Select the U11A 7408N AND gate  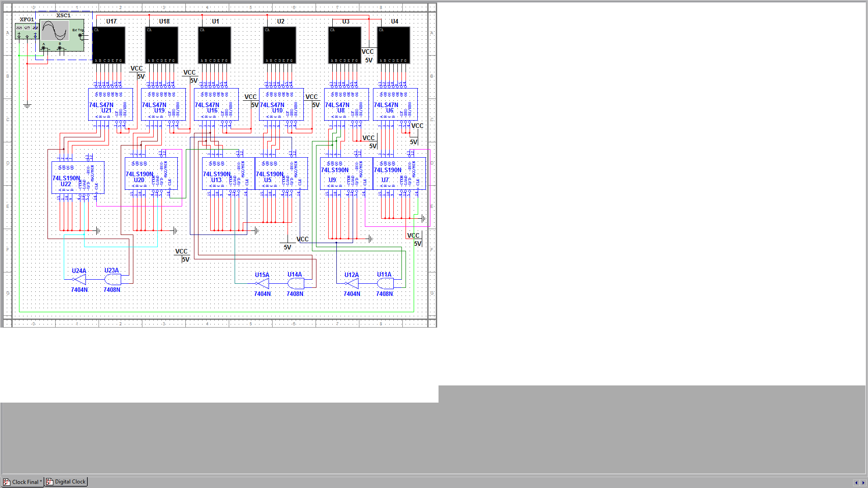pos(385,283)
